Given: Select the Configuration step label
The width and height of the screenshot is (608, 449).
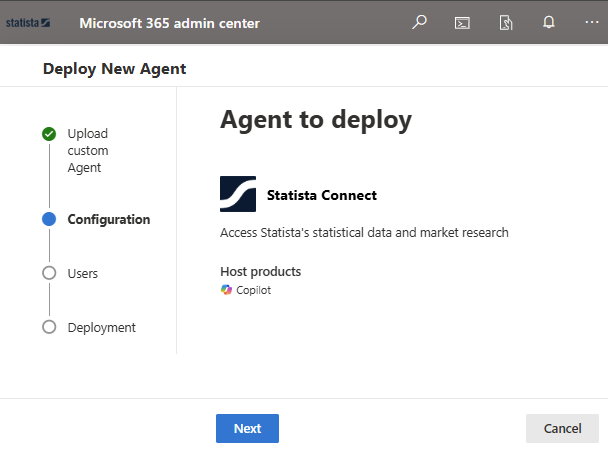Looking at the screenshot, I should click(x=109, y=220).
